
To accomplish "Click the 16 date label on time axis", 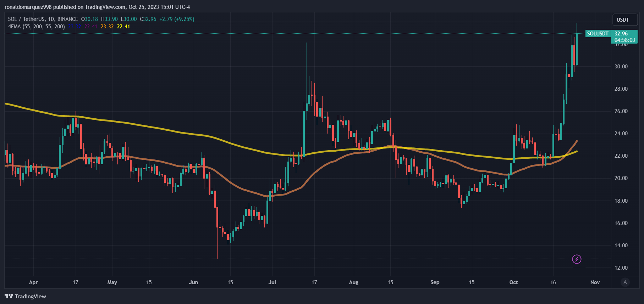I will coord(553,282).
